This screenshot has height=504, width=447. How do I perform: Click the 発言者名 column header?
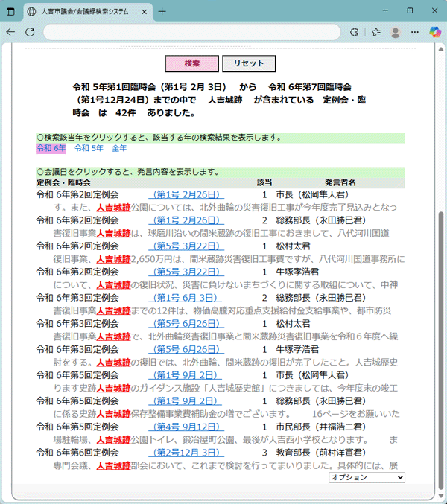tap(340, 183)
